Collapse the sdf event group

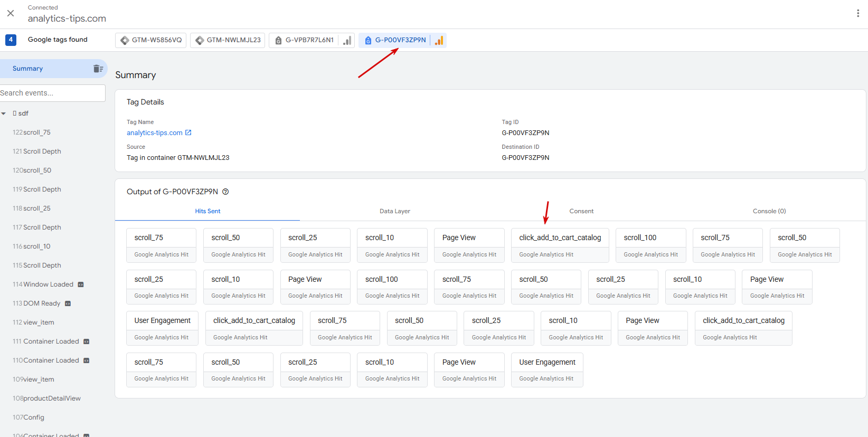pyautogui.click(x=4, y=113)
